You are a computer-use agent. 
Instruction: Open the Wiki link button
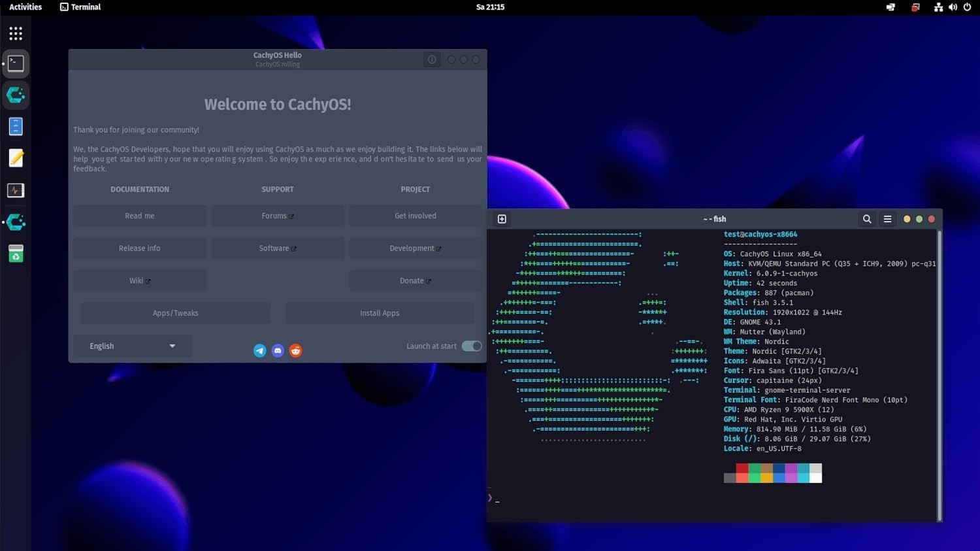click(x=140, y=281)
